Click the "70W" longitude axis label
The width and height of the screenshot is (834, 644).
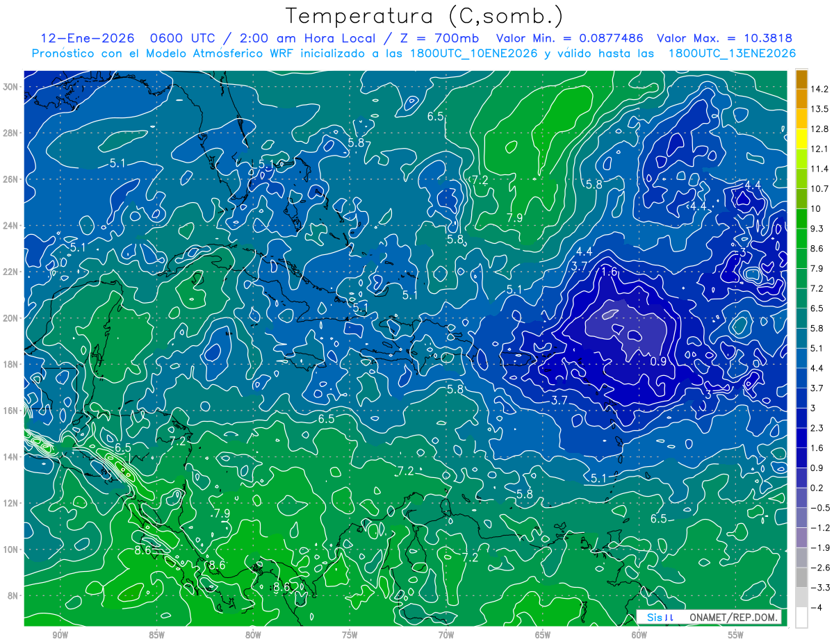(446, 635)
